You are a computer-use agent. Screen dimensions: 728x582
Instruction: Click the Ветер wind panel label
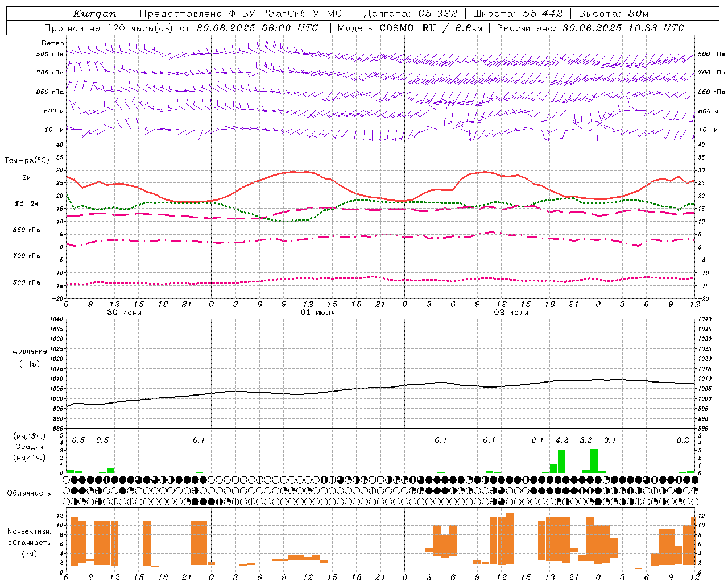coord(53,43)
